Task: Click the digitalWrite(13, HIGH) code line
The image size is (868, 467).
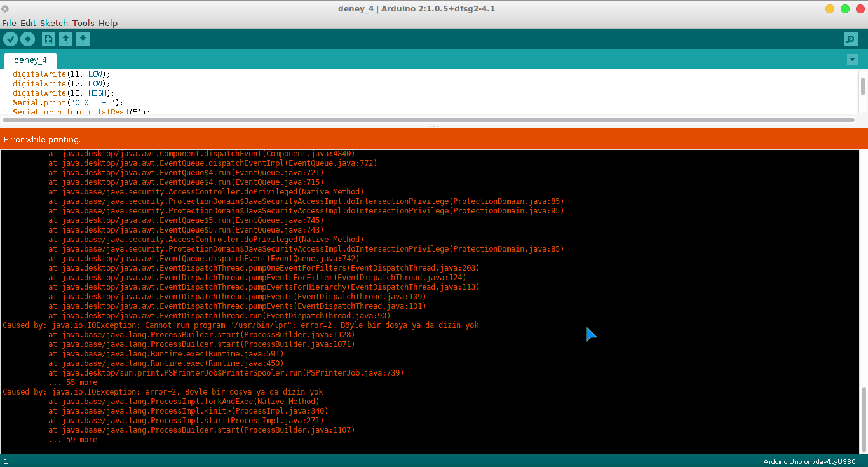Action: tap(64, 93)
